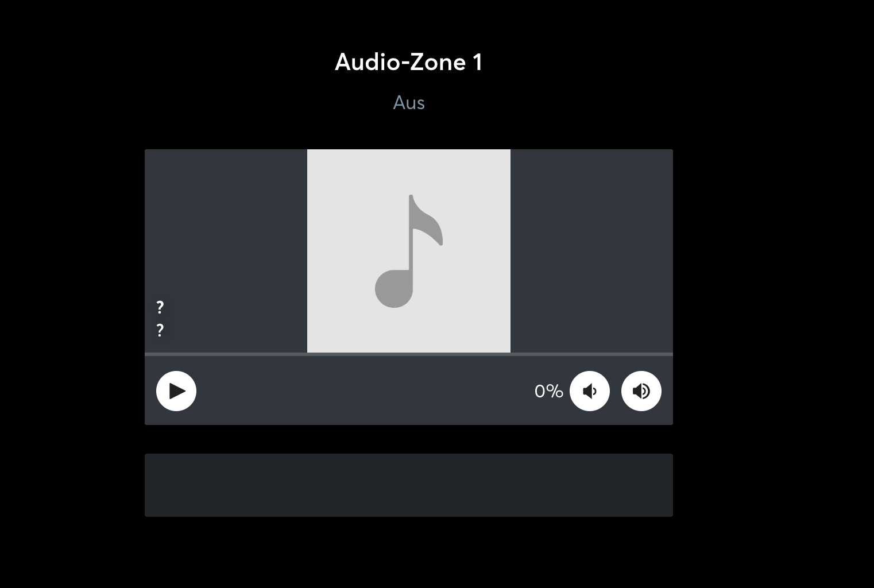Image resolution: width=874 pixels, height=588 pixels.
Task: Open the grey album art placeholder
Action: pyautogui.click(x=409, y=251)
